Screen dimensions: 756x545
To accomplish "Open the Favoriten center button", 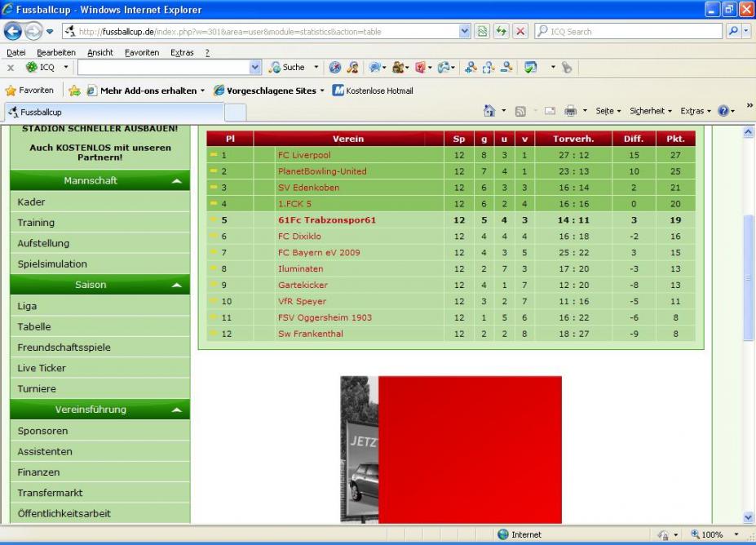I will click(29, 91).
